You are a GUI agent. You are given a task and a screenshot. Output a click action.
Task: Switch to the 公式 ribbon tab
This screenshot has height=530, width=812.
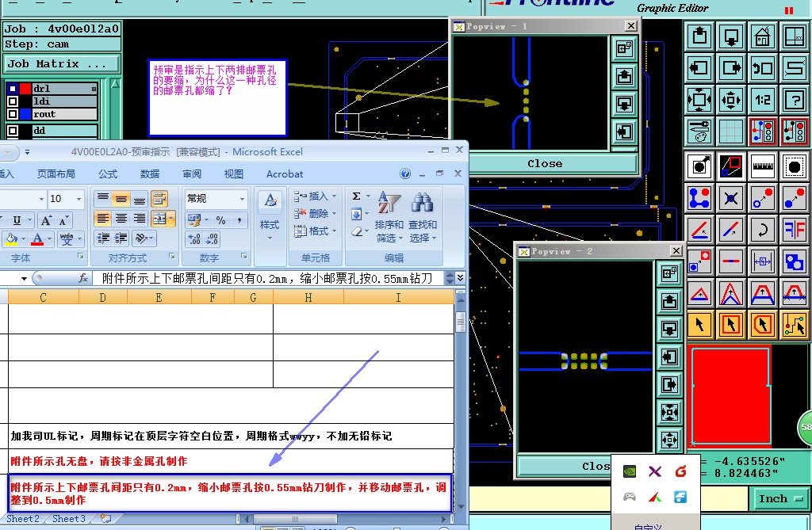[x=108, y=174]
